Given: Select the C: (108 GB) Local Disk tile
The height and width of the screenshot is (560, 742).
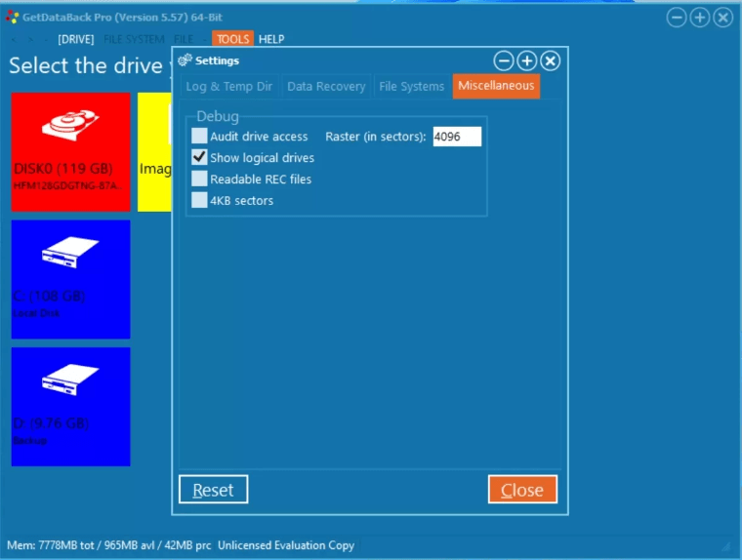Looking at the screenshot, I should [x=70, y=279].
